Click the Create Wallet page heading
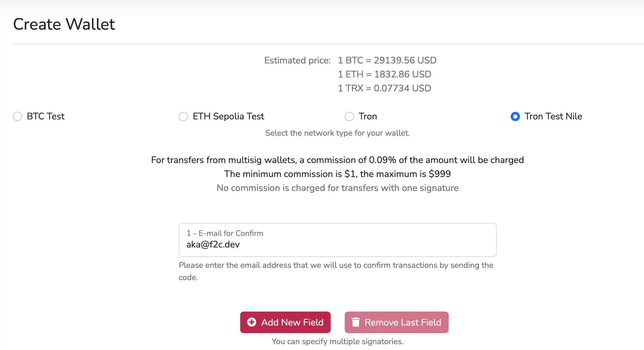644x350 pixels. click(64, 24)
